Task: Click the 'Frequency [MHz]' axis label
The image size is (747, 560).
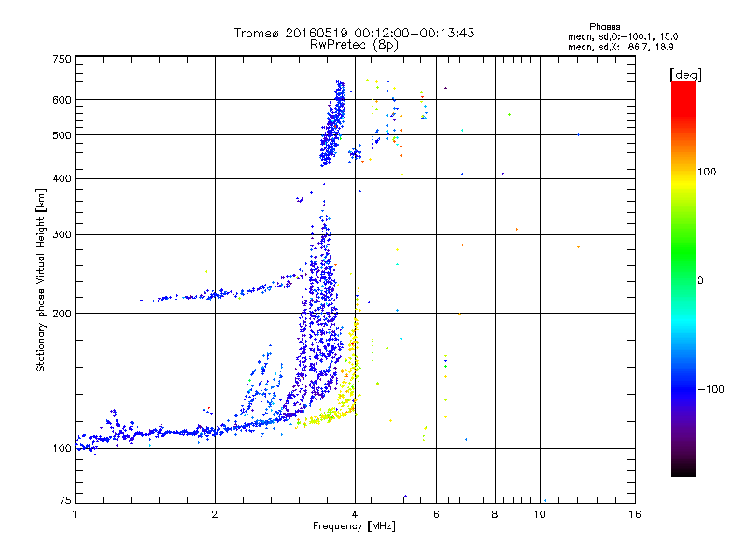Action: pyautogui.click(x=354, y=526)
